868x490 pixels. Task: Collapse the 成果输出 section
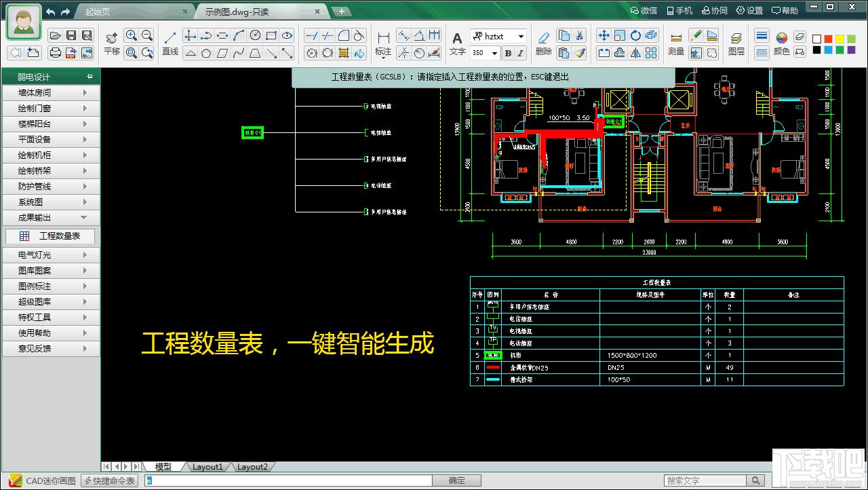point(52,217)
